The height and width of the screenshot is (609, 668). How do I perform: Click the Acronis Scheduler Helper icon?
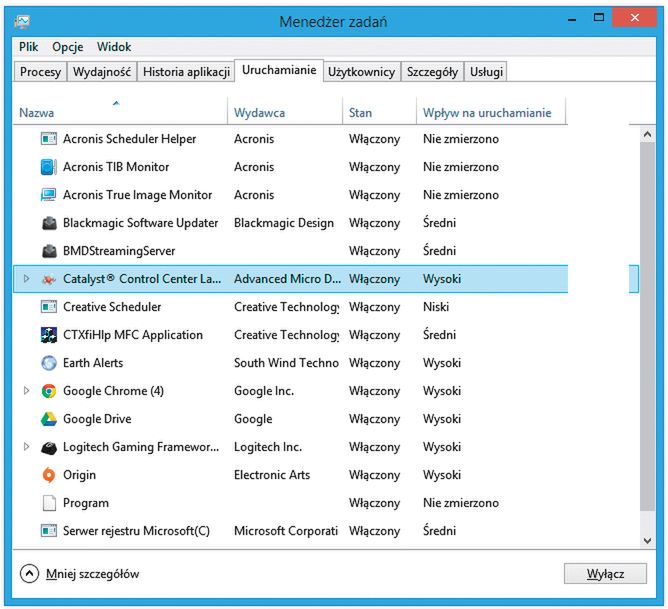[x=49, y=139]
